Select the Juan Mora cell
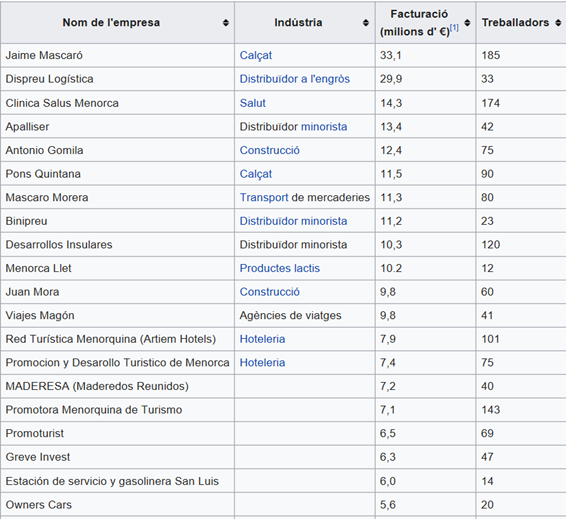The width and height of the screenshot is (566, 519). click(117, 291)
